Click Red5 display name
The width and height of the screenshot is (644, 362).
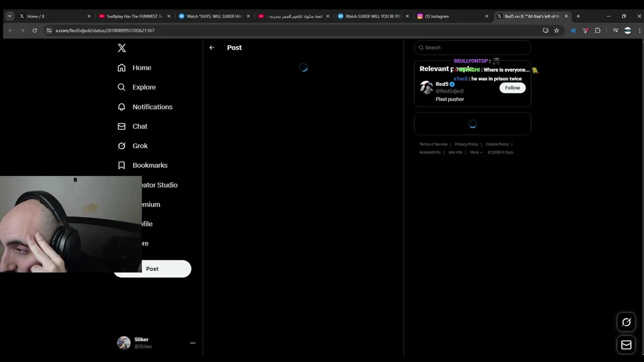[x=442, y=84]
